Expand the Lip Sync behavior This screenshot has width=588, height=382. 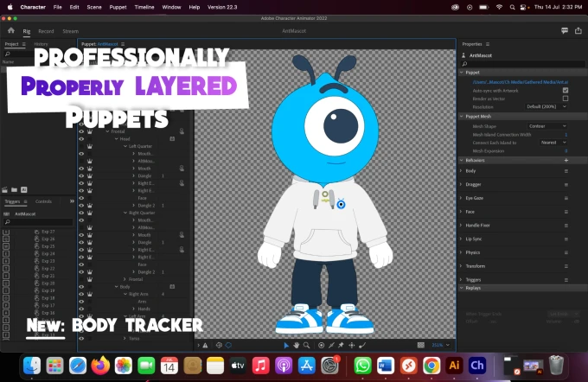(x=461, y=239)
